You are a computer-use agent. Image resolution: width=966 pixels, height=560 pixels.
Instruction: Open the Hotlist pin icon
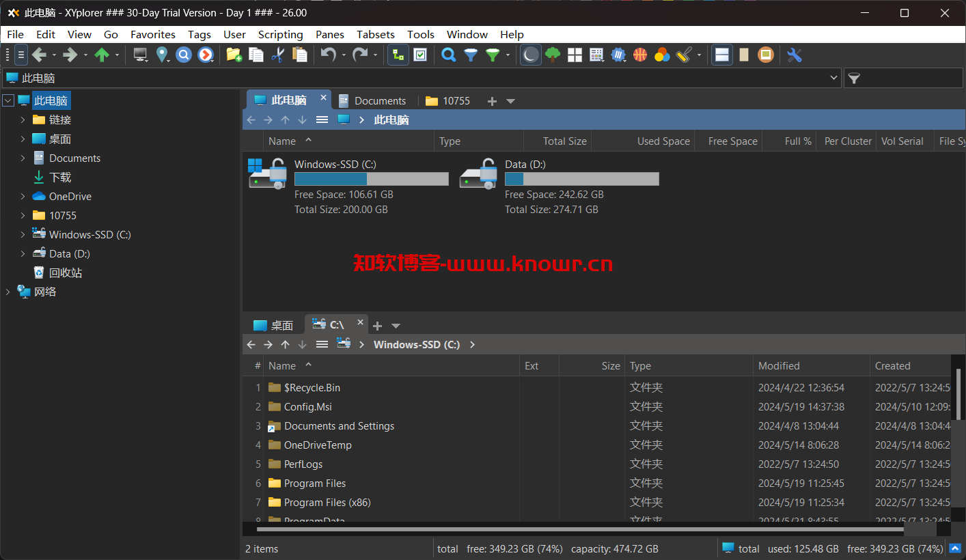(x=162, y=55)
